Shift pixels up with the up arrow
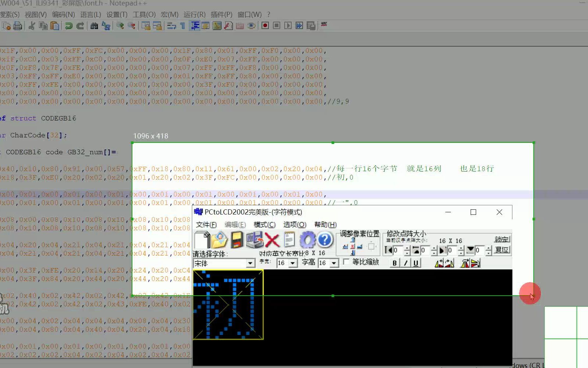Screen dimensions: 588x368 (x=353, y=240)
